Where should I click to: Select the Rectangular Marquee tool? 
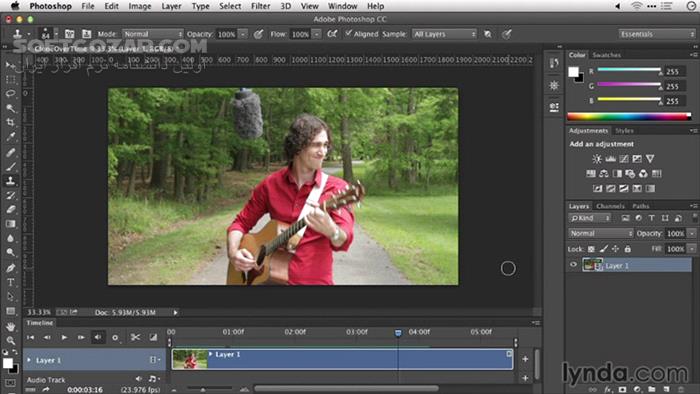(10, 79)
